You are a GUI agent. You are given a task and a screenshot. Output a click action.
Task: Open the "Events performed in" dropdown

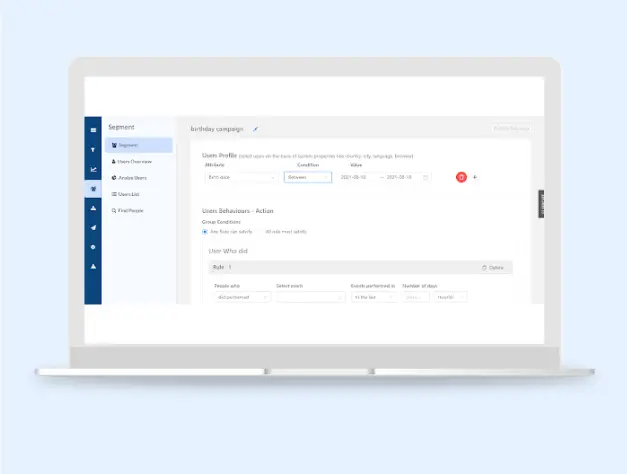(x=373, y=297)
